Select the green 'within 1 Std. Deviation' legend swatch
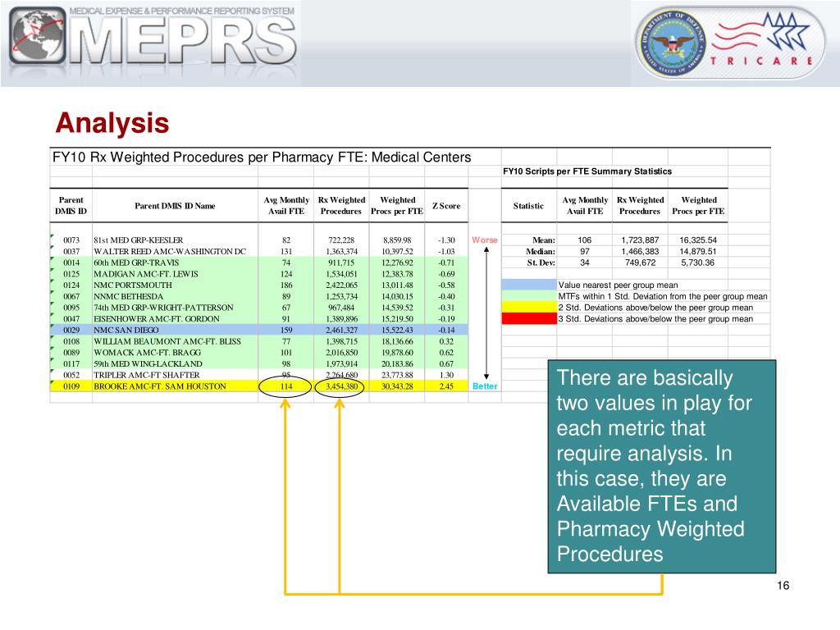The width and height of the screenshot is (840, 630). [x=529, y=296]
